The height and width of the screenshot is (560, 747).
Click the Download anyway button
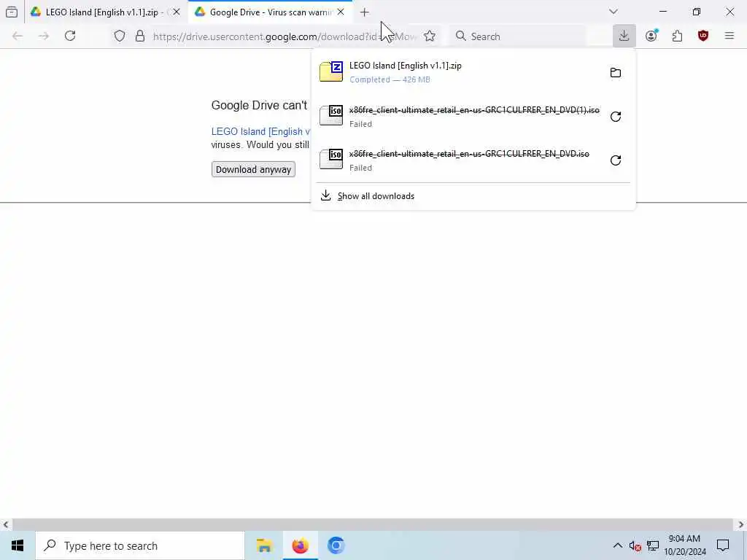coord(253,169)
